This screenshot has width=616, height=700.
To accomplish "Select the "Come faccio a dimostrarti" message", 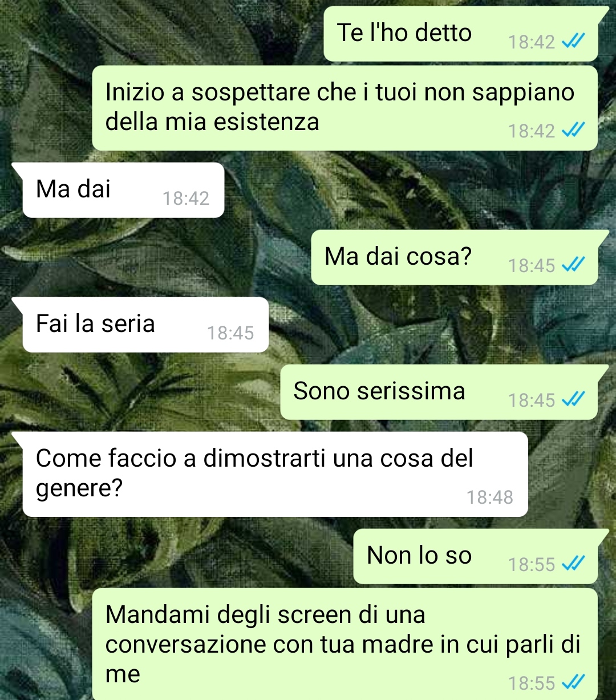I will pyautogui.click(x=275, y=474).
